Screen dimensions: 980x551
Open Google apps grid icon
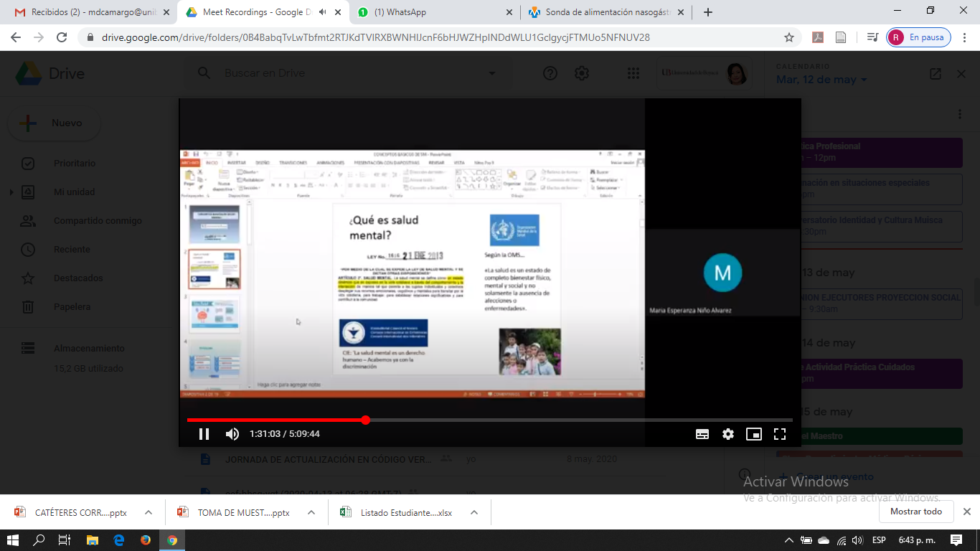tap(633, 73)
